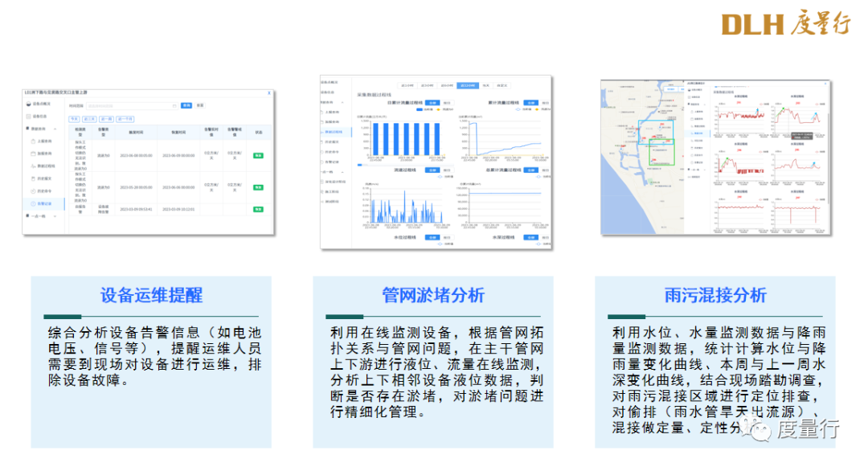
Task: Select 历史命令 icon in middle chart window sidebar
Action: tap(321, 152)
